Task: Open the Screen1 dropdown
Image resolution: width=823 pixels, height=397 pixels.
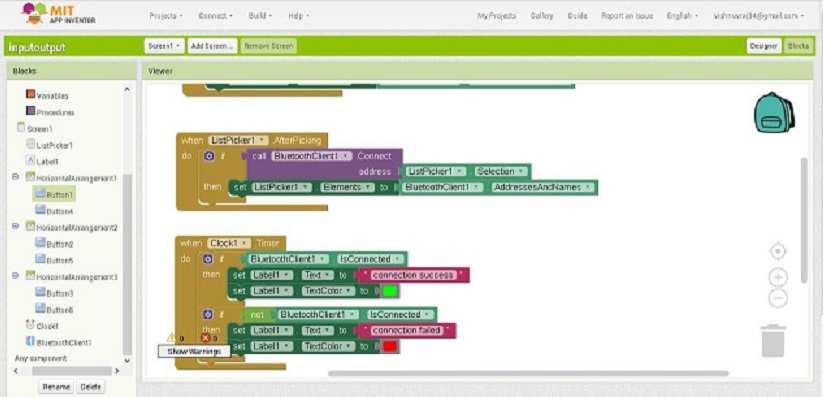Action: pyautogui.click(x=164, y=46)
